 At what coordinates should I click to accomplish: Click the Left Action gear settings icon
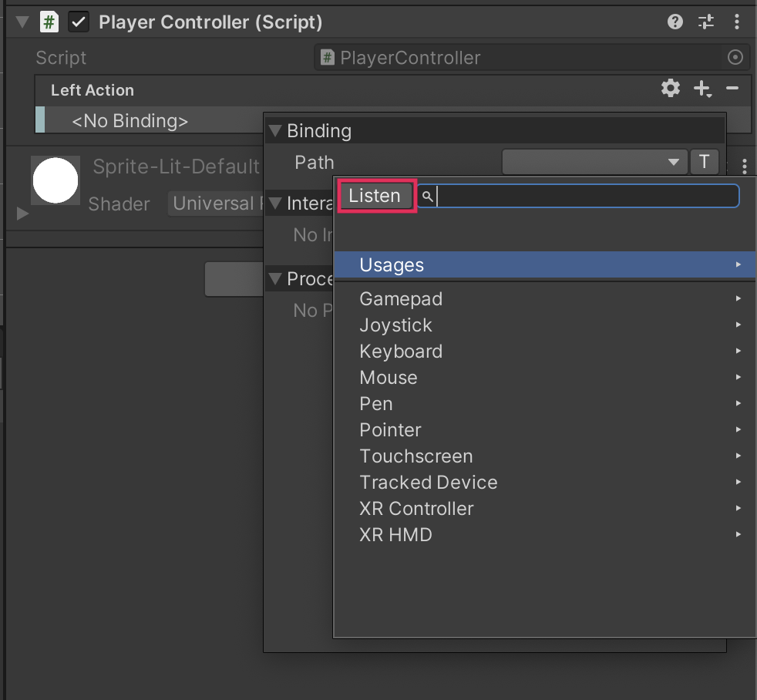point(671,89)
